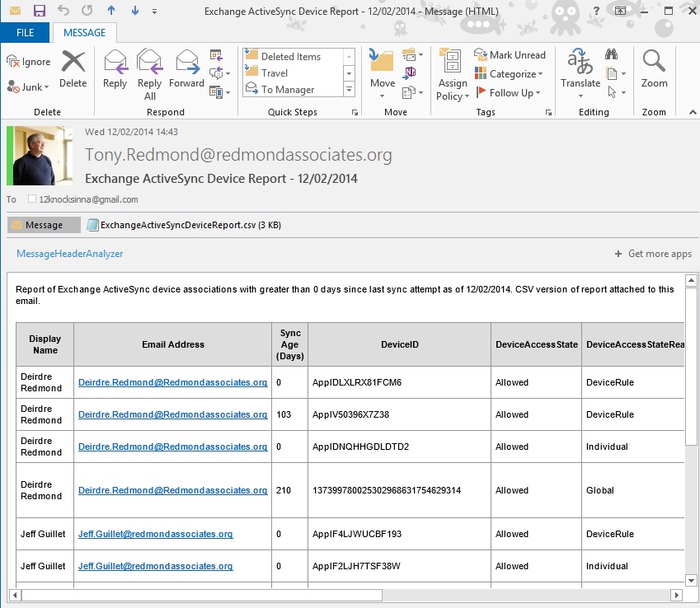Open Assign Policy in the Move group
This screenshot has height=608, width=700.
(451, 70)
